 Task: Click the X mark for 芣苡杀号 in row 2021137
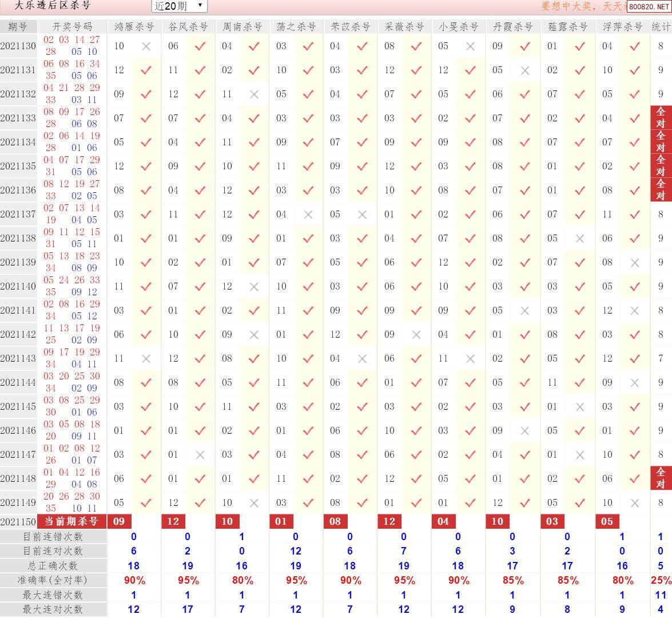click(362, 215)
